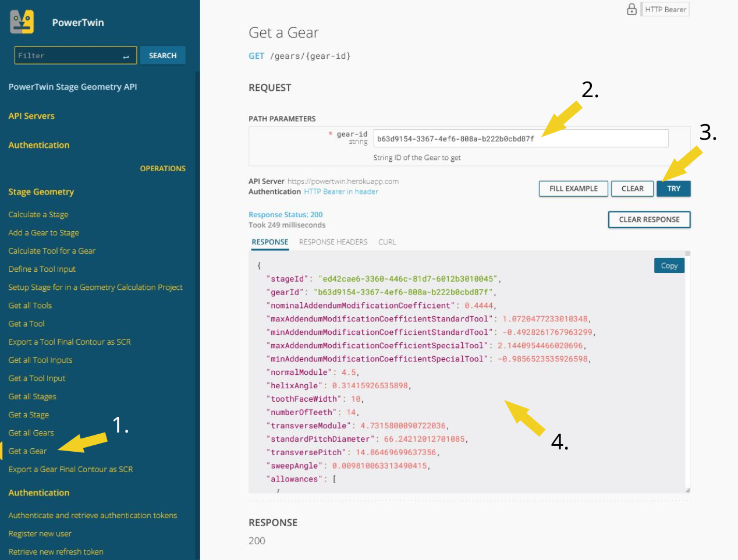Click the gear-id input field
The image size is (738, 560).
[520, 139]
